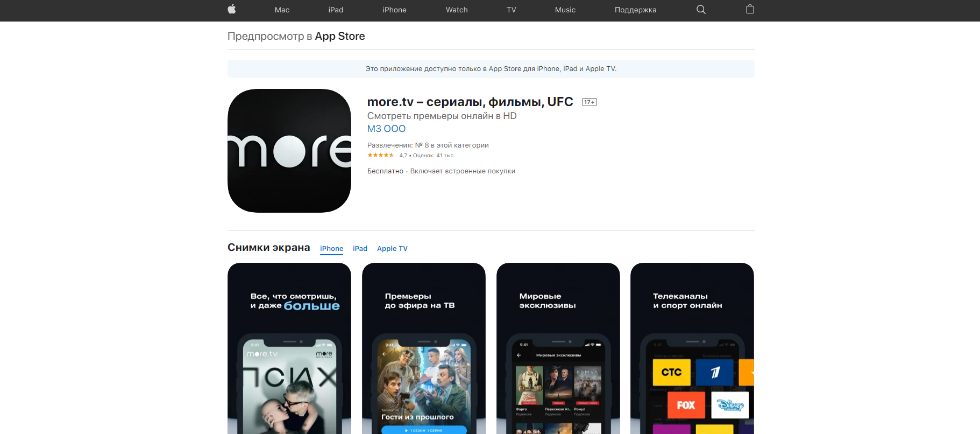The height and width of the screenshot is (434, 980).
Task: Open the Watch menu item
Action: [x=457, y=10]
